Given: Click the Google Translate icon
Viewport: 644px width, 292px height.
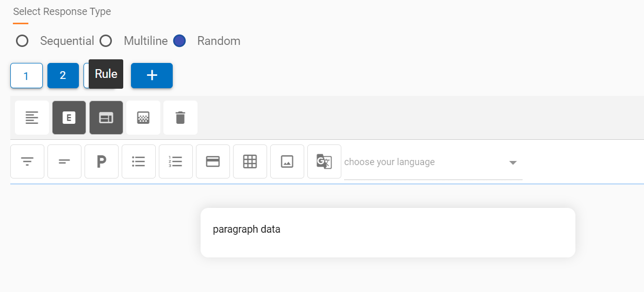Looking at the screenshot, I should pyautogui.click(x=324, y=161).
